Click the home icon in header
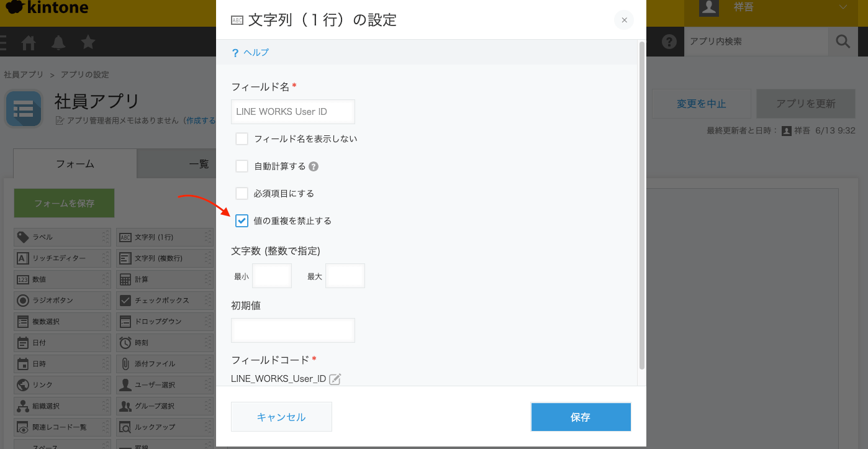Viewport: 868px width, 449px height. (29, 43)
